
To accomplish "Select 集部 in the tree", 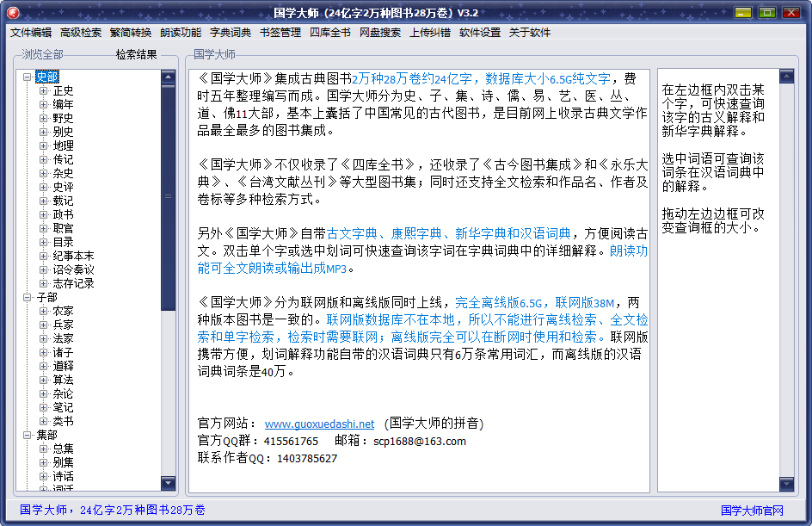I will (47, 436).
